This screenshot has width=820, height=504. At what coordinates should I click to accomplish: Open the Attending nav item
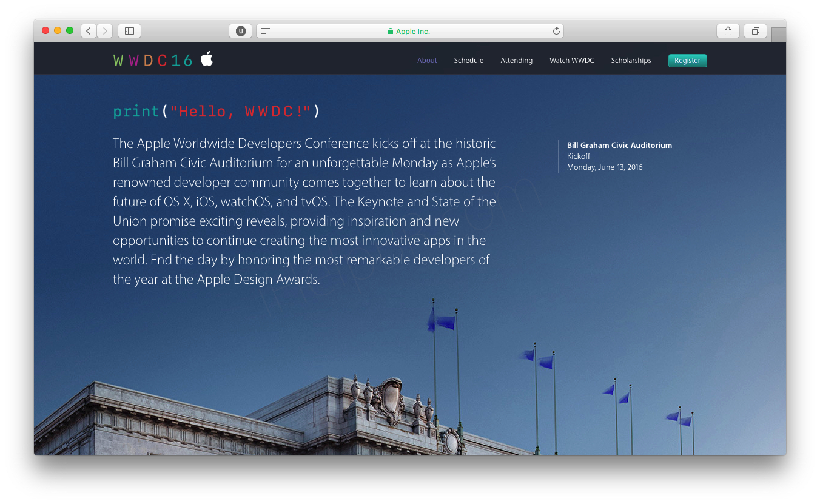[x=517, y=61]
